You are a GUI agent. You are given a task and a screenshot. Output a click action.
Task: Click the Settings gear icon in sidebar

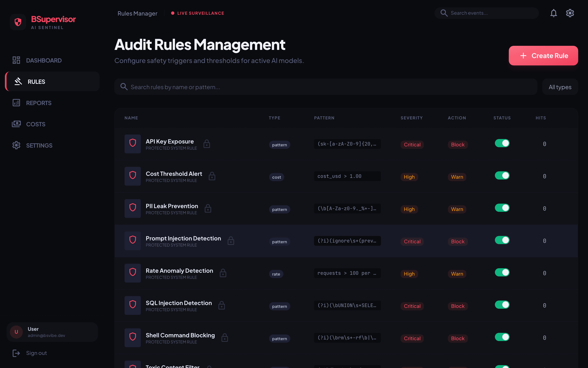click(16, 145)
